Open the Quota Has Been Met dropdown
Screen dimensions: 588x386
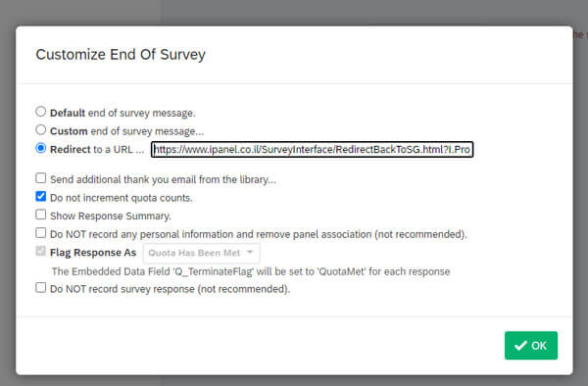pyautogui.click(x=201, y=254)
